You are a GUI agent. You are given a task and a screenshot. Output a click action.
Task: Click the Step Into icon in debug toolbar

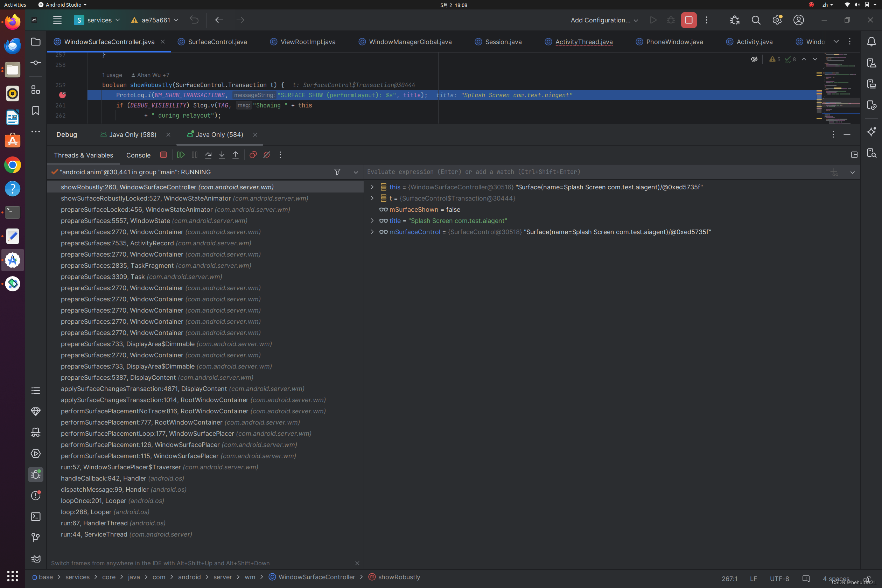tap(222, 155)
